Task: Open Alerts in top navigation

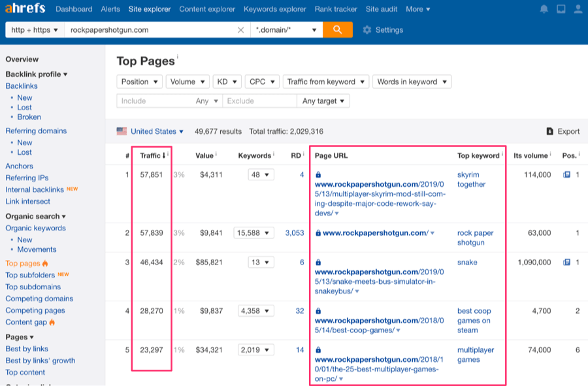Action: 110,9
